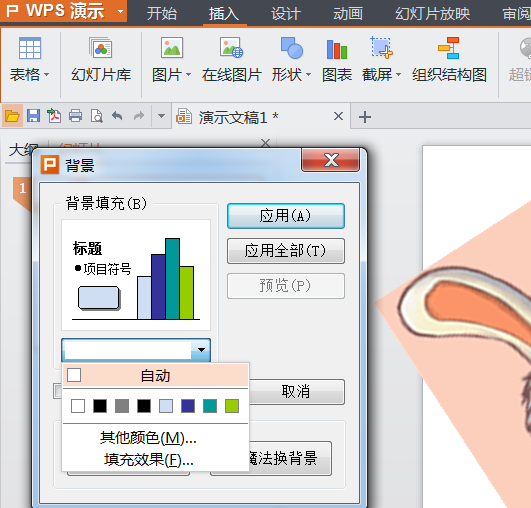Add a new document tab with plus
Image resolution: width=531 pixels, height=508 pixels.
(x=365, y=117)
